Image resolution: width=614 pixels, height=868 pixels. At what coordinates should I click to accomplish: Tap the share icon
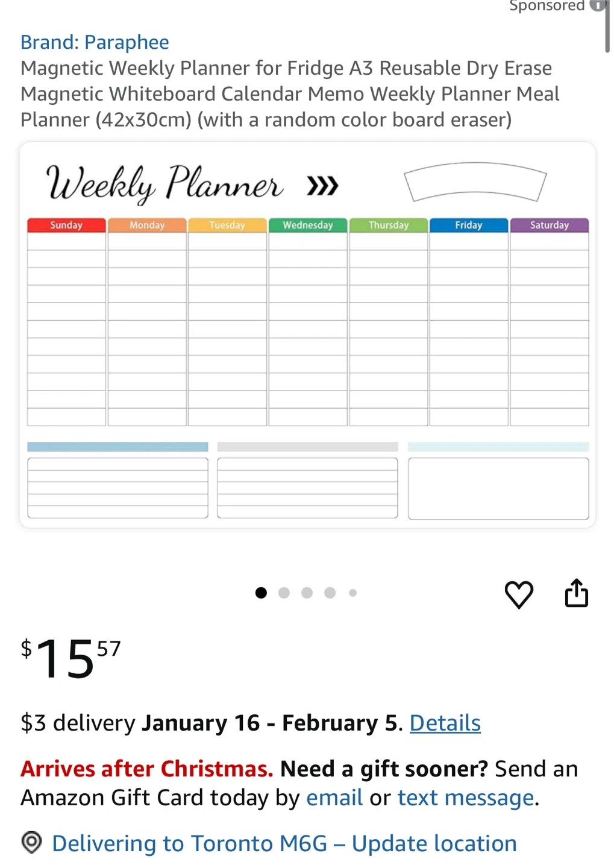(x=576, y=593)
